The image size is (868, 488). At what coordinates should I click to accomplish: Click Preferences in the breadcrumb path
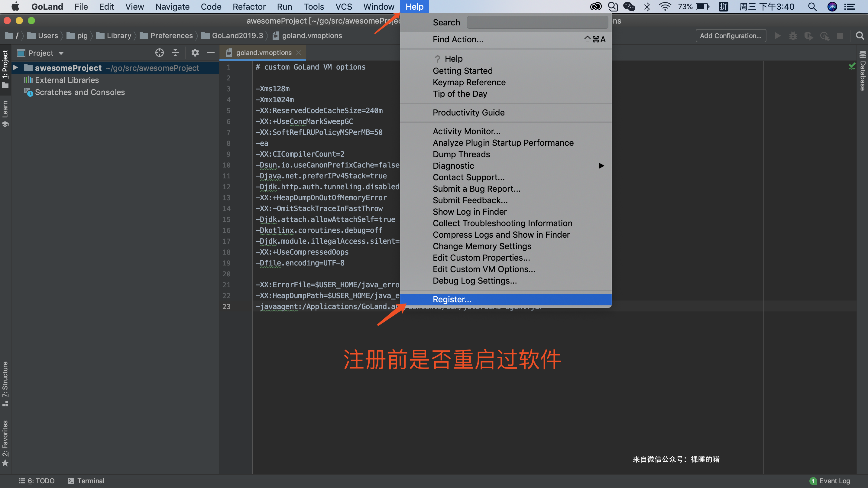coord(167,36)
